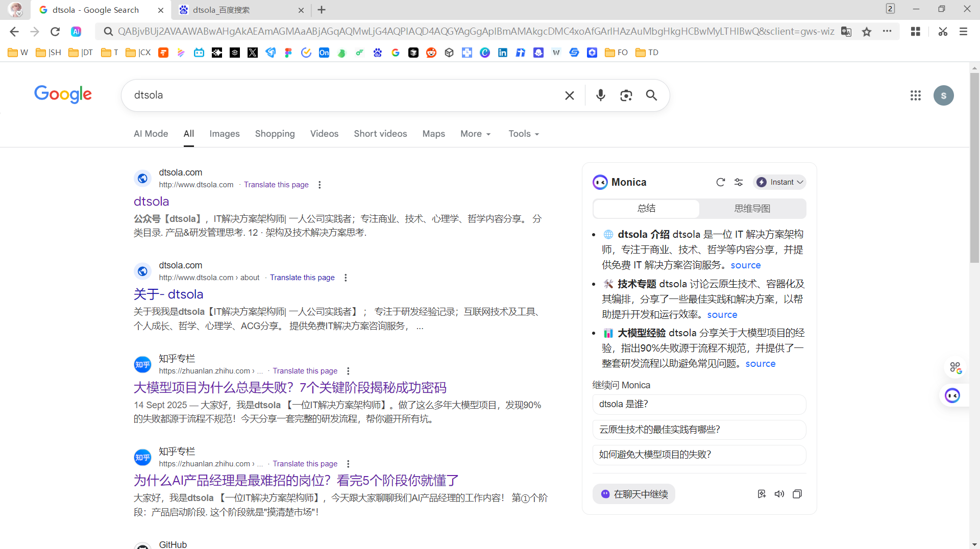Screen dimensions: 980x549
Task: Expand the More search filters menu
Action: pyautogui.click(x=475, y=134)
